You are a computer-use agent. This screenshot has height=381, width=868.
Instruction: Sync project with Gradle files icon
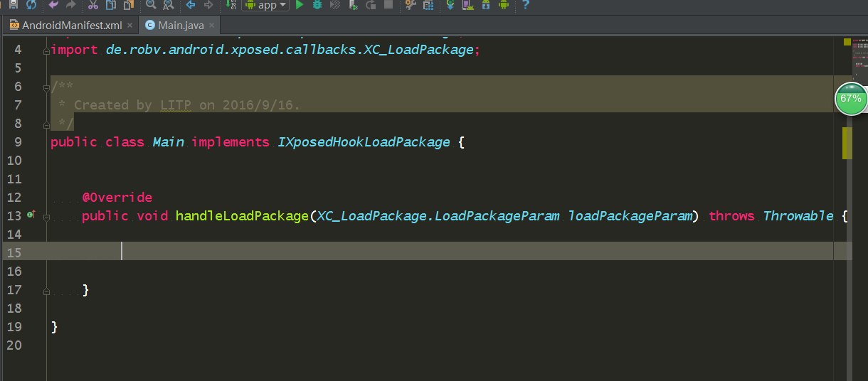tap(450, 5)
